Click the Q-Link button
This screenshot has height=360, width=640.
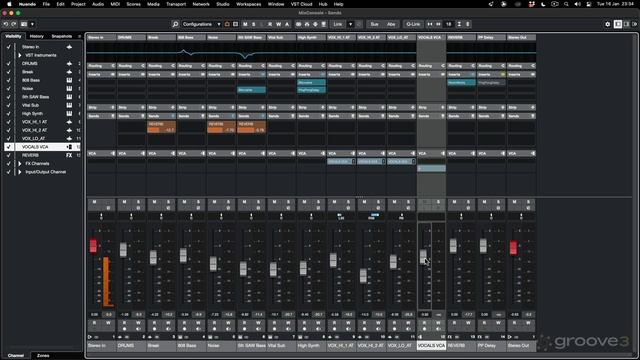413,24
